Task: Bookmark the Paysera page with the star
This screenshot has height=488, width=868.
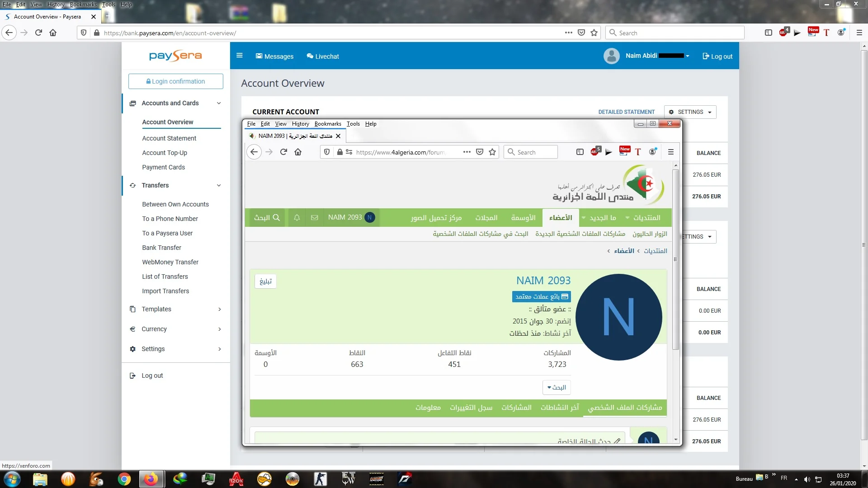Action: pyautogui.click(x=594, y=33)
